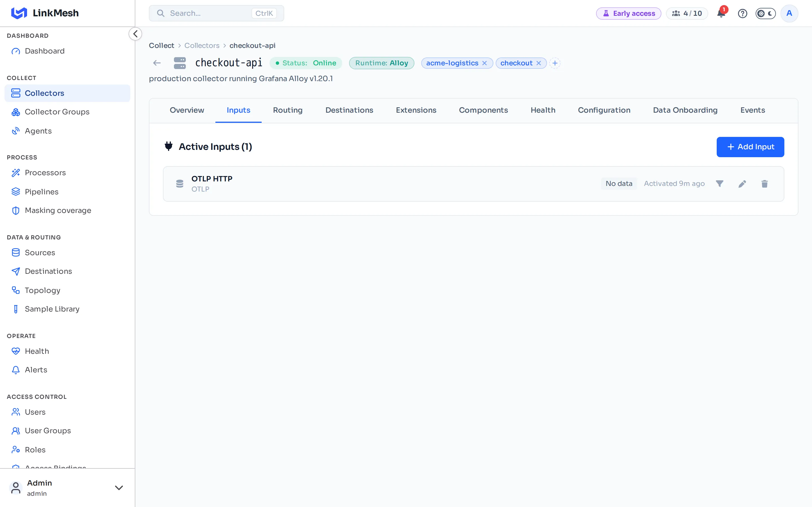Open filter for OTLP HTTP input
Image resolution: width=812 pixels, height=507 pixels.
coord(720,184)
